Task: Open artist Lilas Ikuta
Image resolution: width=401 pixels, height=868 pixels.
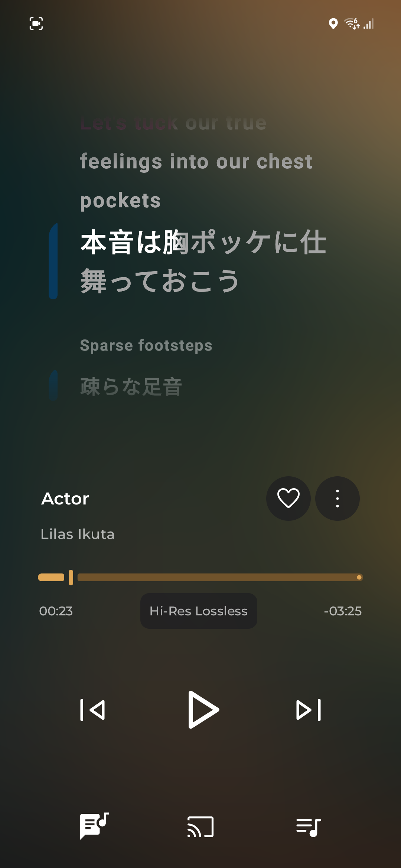Action: click(78, 534)
